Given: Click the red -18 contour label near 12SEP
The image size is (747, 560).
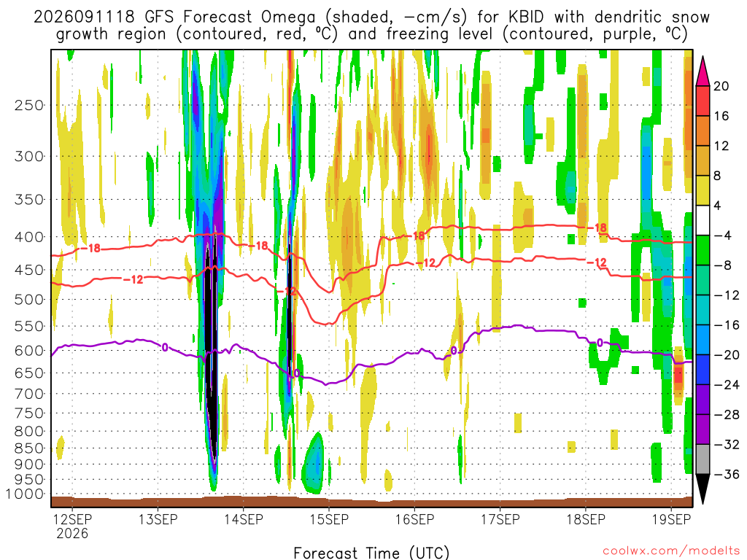Looking at the screenshot, I should pyautogui.click(x=89, y=248).
